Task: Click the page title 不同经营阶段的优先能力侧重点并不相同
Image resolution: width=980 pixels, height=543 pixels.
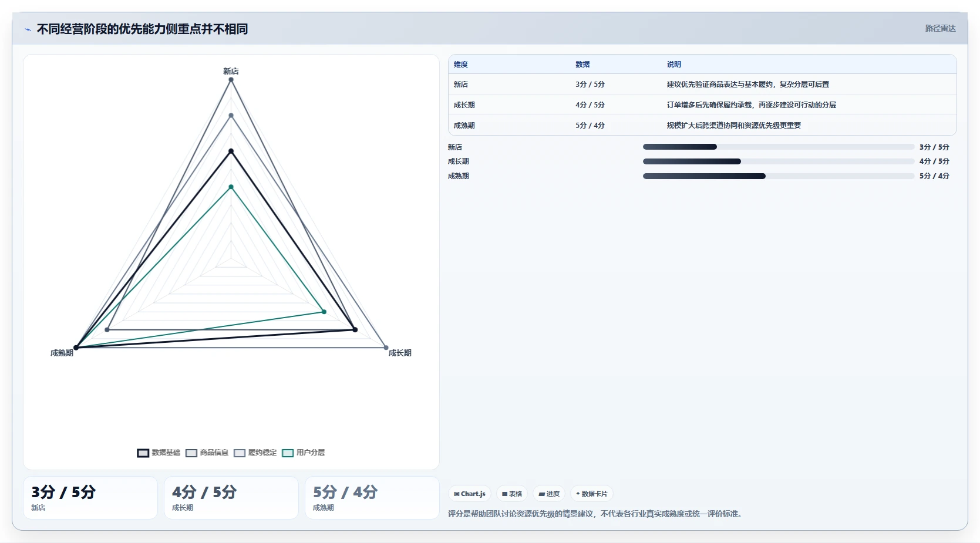Action: [142, 29]
